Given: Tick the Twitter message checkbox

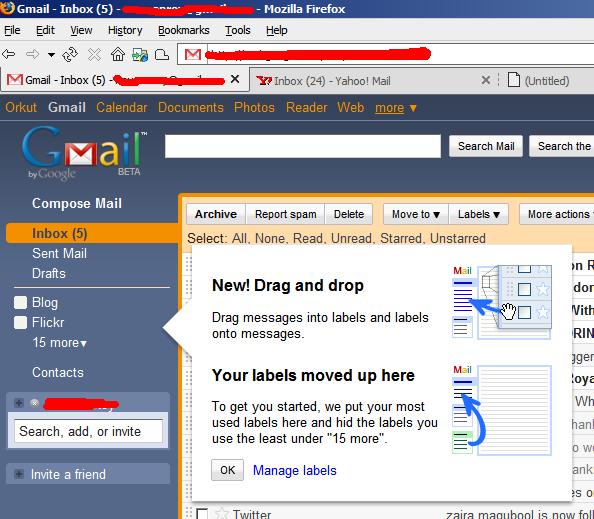Looking at the screenshot, I should click(202, 514).
